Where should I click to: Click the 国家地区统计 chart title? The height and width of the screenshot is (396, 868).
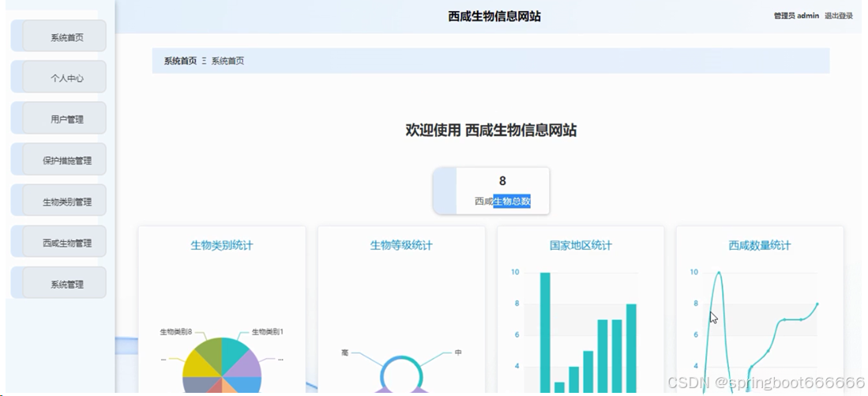[x=581, y=245]
